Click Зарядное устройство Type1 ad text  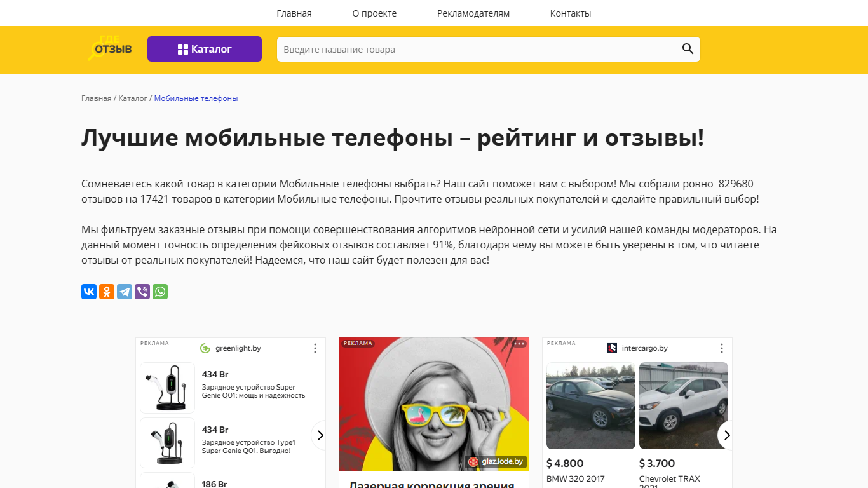click(248, 447)
